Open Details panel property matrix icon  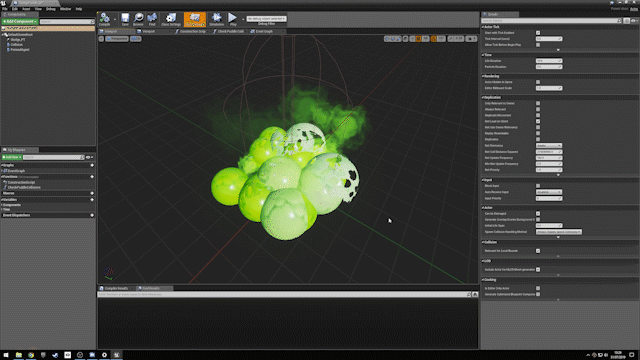click(627, 20)
